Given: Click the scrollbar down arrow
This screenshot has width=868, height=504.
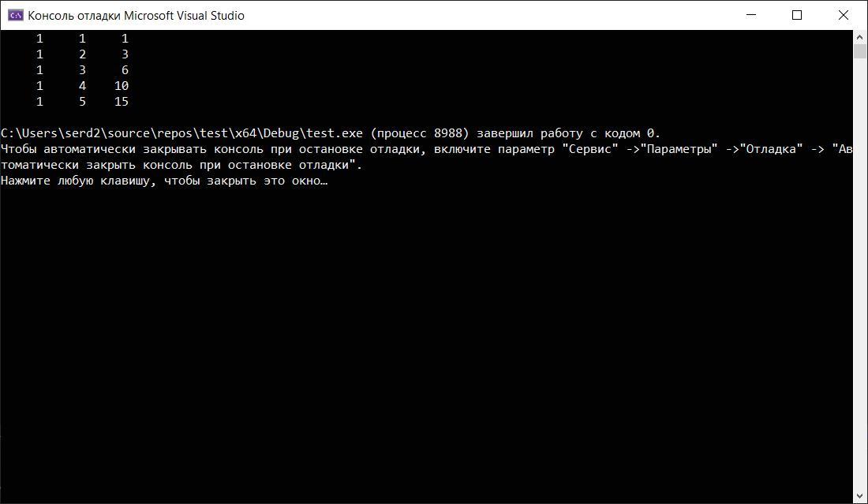Looking at the screenshot, I should click(x=859, y=495).
